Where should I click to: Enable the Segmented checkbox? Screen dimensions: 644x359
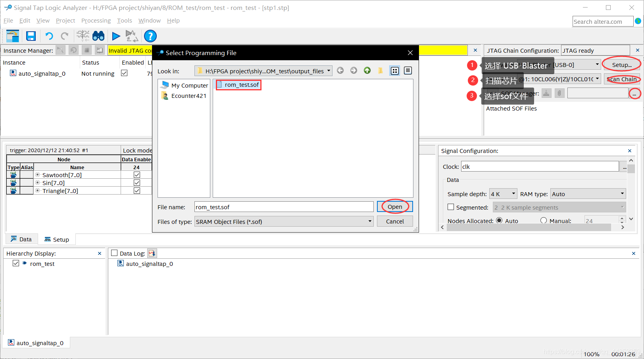[x=451, y=207]
